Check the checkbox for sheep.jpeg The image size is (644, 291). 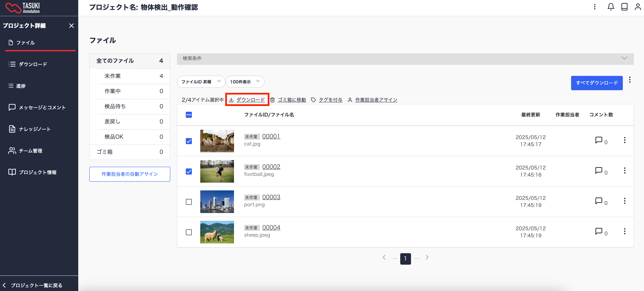[189, 232]
